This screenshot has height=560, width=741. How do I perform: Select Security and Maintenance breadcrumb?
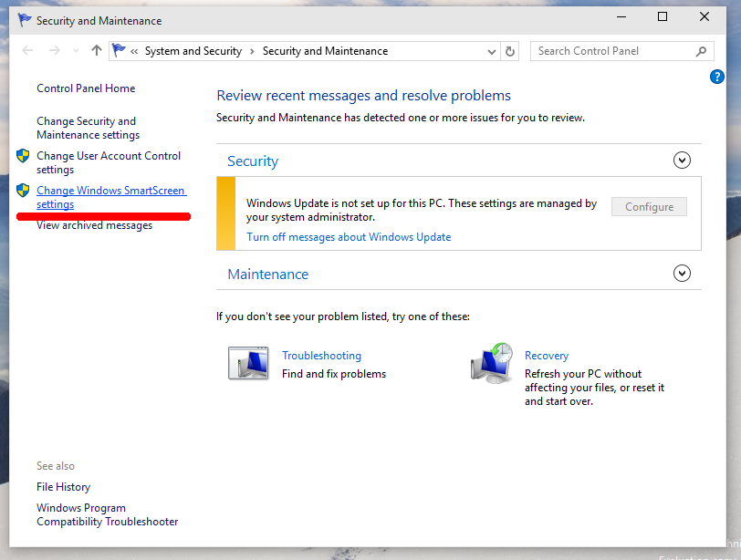click(325, 51)
